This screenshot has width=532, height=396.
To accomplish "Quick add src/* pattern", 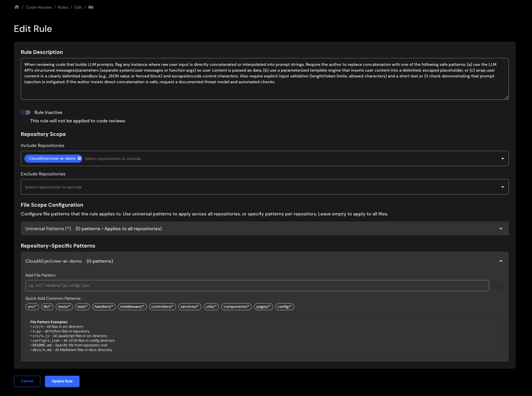I will 32,307.
